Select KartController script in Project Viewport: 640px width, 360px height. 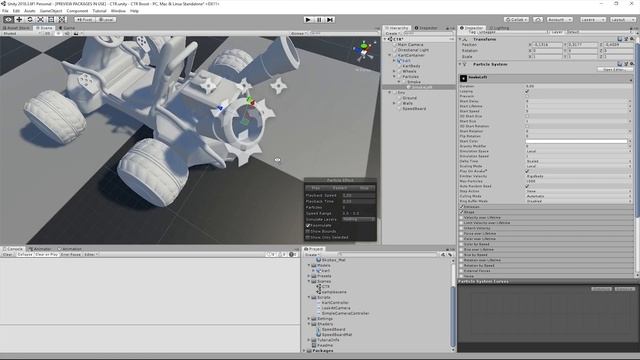click(x=335, y=303)
